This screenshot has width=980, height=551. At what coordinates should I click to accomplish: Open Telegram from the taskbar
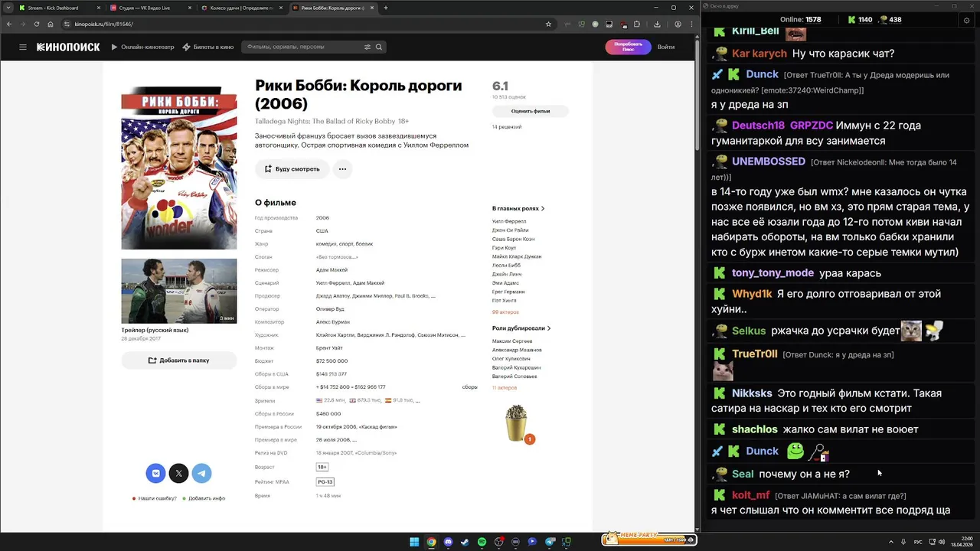(549, 542)
